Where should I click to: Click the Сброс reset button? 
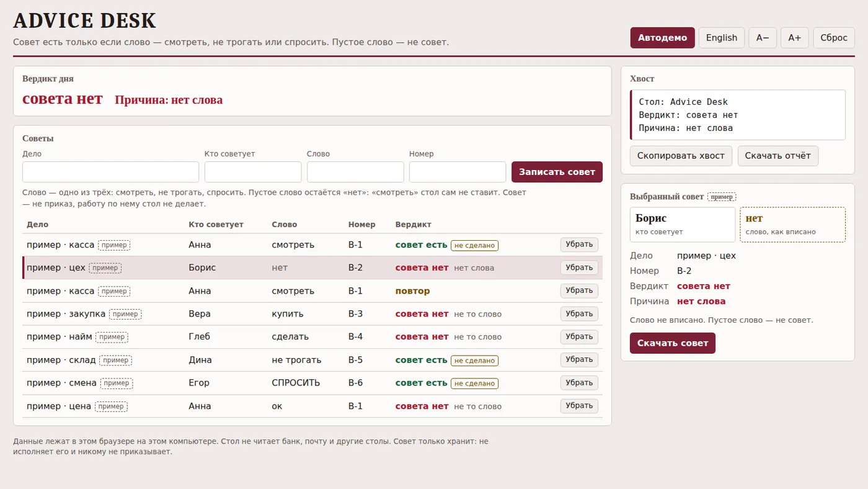(x=834, y=37)
